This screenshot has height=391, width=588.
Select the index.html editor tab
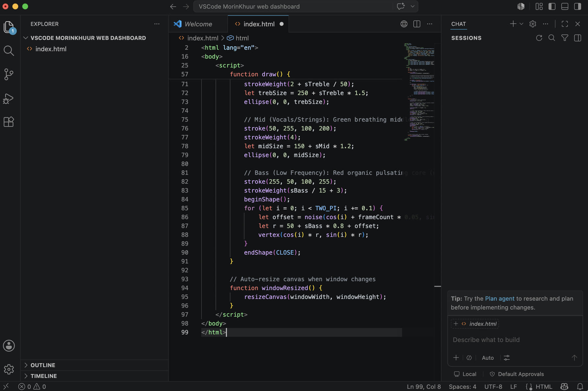tap(258, 24)
